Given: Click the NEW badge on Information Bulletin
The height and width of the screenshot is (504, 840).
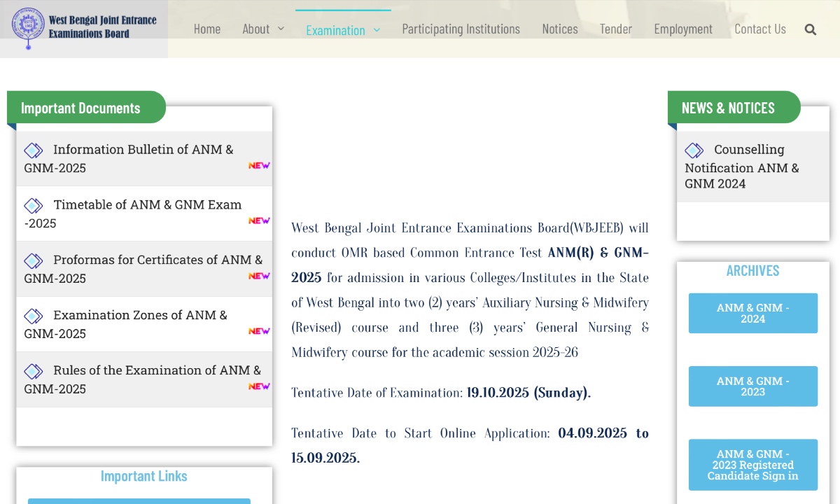Looking at the screenshot, I should [x=260, y=165].
